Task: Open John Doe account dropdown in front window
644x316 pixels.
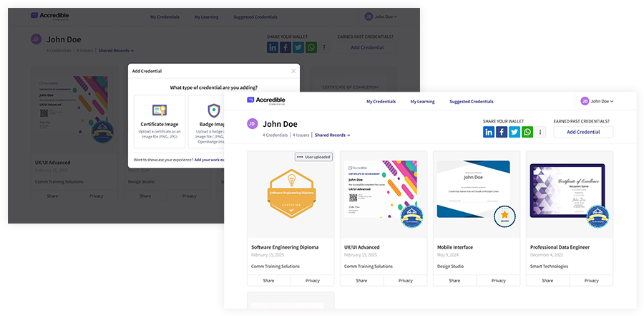Action: [597, 101]
